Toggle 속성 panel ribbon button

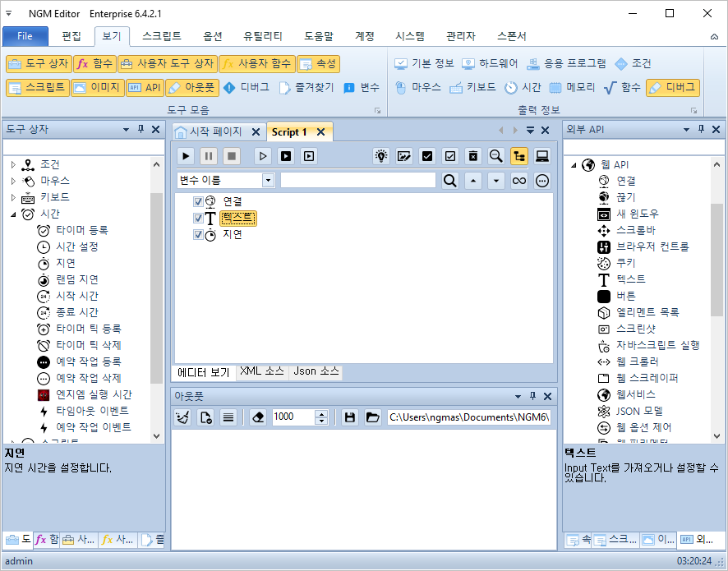[x=319, y=63]
